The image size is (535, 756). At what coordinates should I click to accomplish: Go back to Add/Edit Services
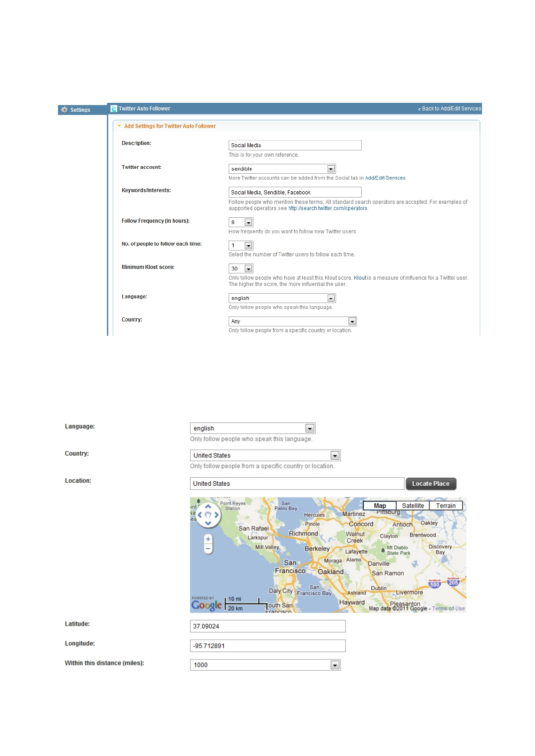click(x=450, y=109)
